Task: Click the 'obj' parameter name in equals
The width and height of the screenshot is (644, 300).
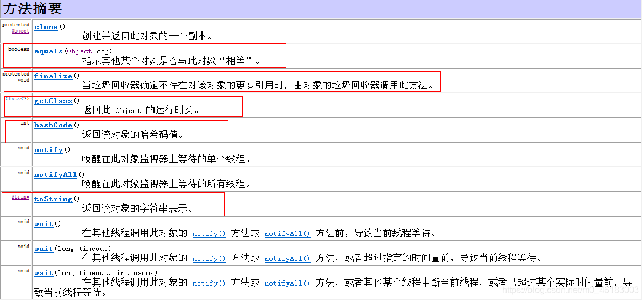Action: coord(102,51)
